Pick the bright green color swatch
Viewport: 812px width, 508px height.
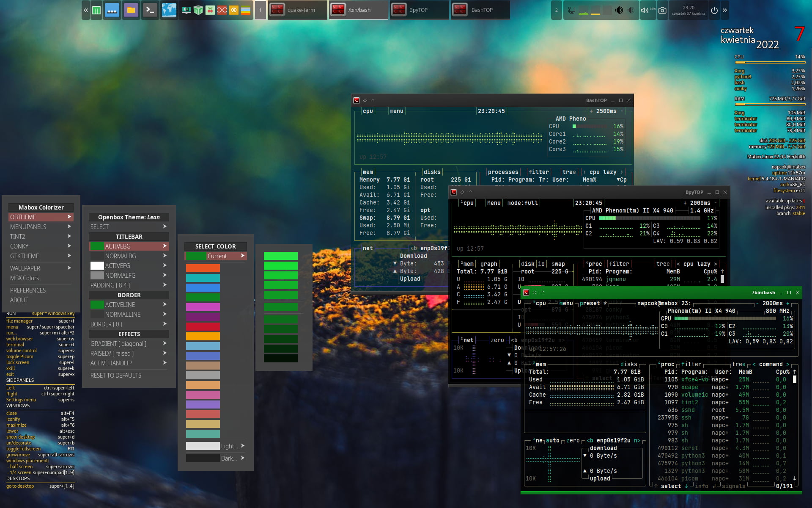click(280, 256)
